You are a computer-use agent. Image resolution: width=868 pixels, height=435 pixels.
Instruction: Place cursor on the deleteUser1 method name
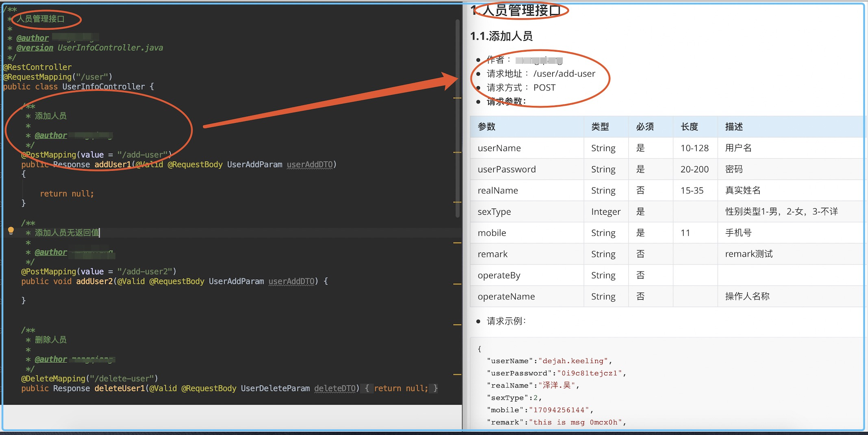119,388
